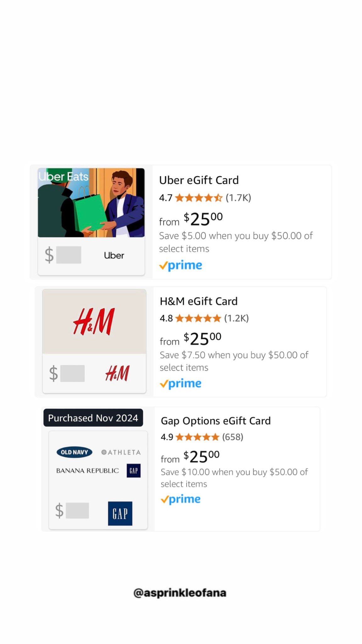This screenshot has height=644, width=362.
Task: Click the Uber Eats card image thumbnail
Action: [x=91, y=203]
